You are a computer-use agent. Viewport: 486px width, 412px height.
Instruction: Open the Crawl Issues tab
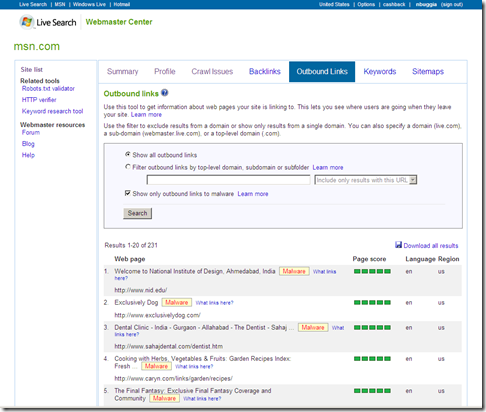(x=212, y=71)
